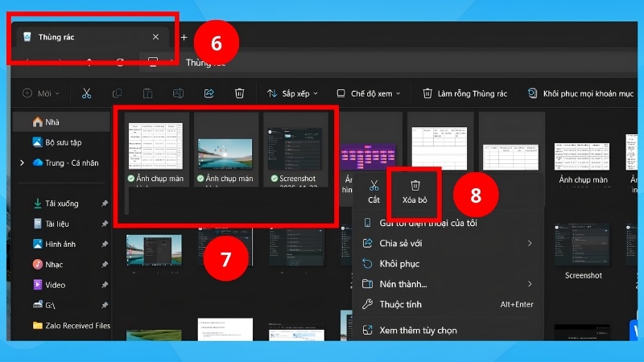Click the Cut scissors icon in the toolbar

point(86,93)
